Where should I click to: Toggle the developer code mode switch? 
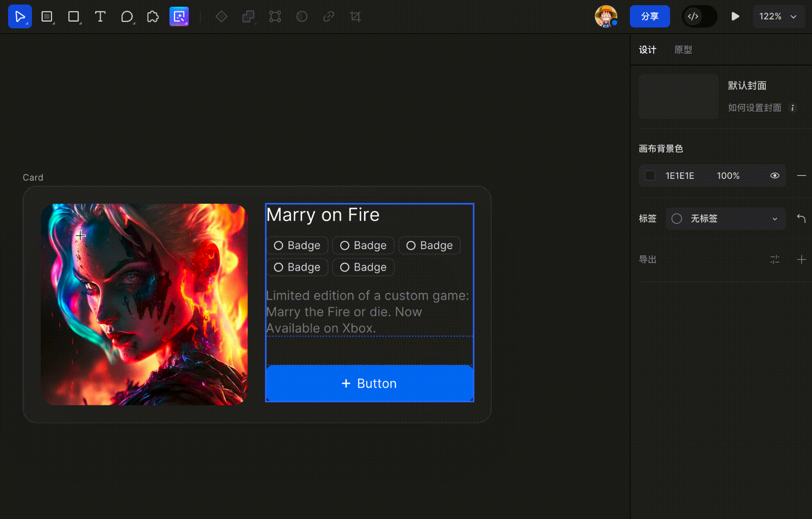(699, 17)
